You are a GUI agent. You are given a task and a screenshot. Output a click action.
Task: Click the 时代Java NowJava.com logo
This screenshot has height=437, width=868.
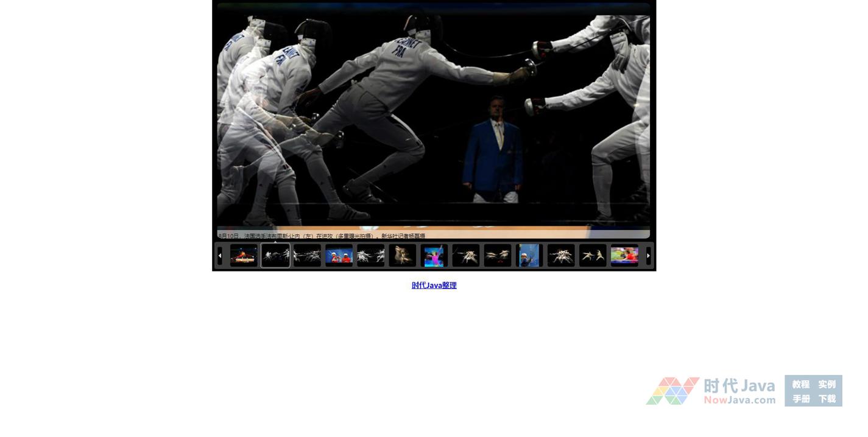click(x=711, y=391)
